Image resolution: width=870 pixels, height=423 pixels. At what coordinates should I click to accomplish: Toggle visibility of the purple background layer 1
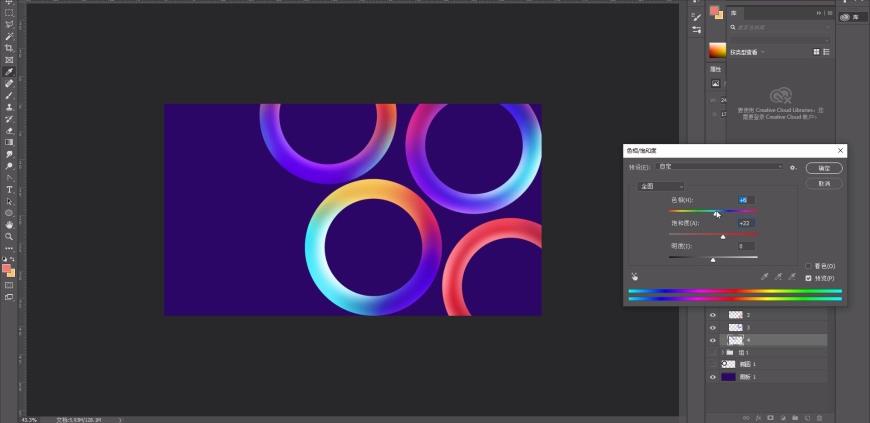pos(713,377)
